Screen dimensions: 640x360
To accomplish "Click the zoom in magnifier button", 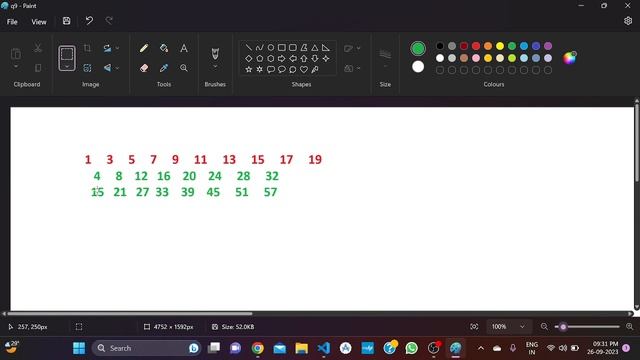I will (629, 327).
